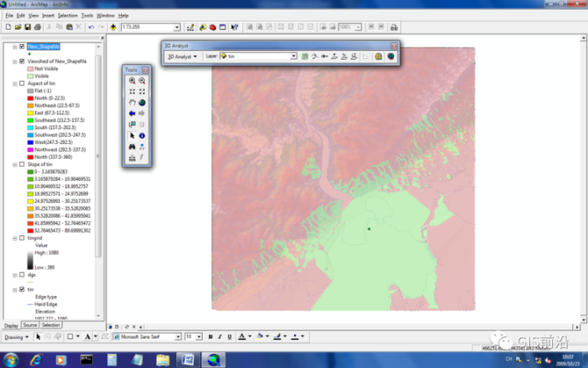
Task: Open Internet Explorer from the taskbar
Action: click(36, 360)
